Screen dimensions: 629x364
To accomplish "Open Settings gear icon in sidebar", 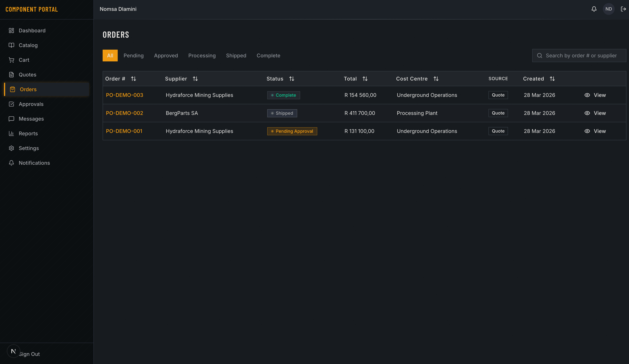I will pyautogui.click(x=11, y=148).
